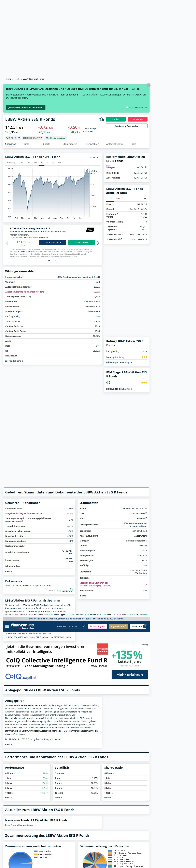Image resolution: width=196 pixels, height=868 pixels.
Task: Click 'Fonds ohne Agio kaufen' button
Action: pos(127,126)
